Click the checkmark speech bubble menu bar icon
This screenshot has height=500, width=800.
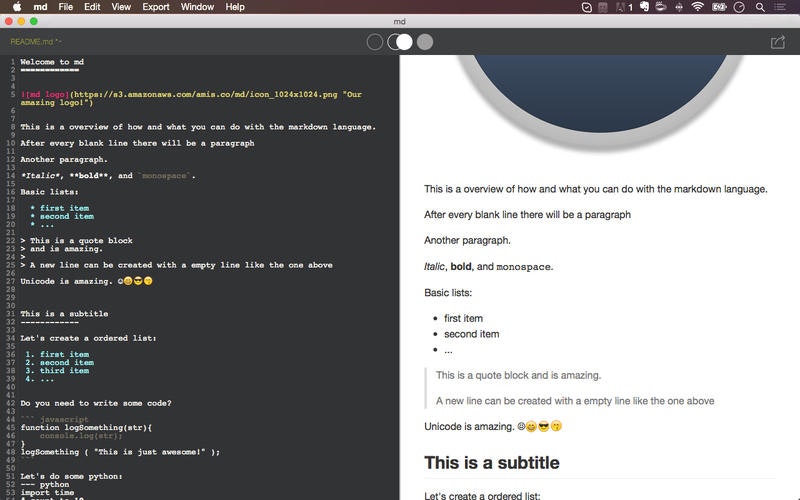[x=587, y=7]
